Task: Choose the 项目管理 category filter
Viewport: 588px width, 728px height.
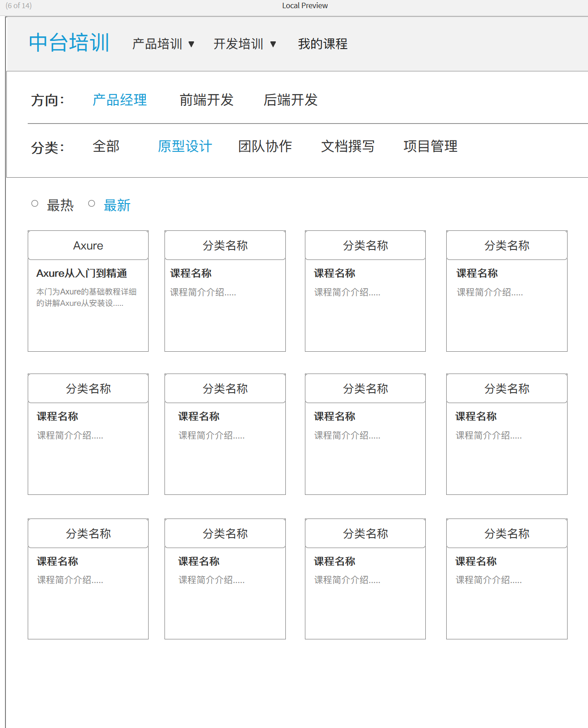Action: click(431, 146)
